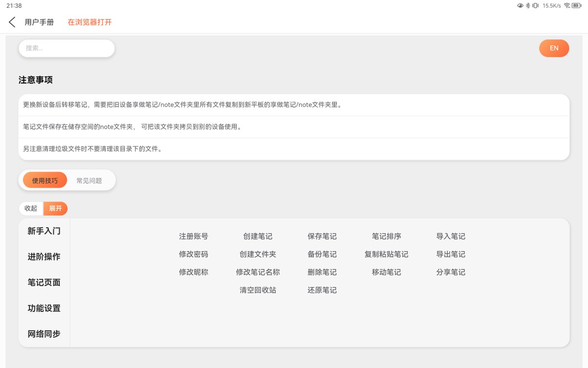Image resolution: width=588 pixels, height=368 pixels.
Task: Tap the search input field
Action: (x=66, y=48)
